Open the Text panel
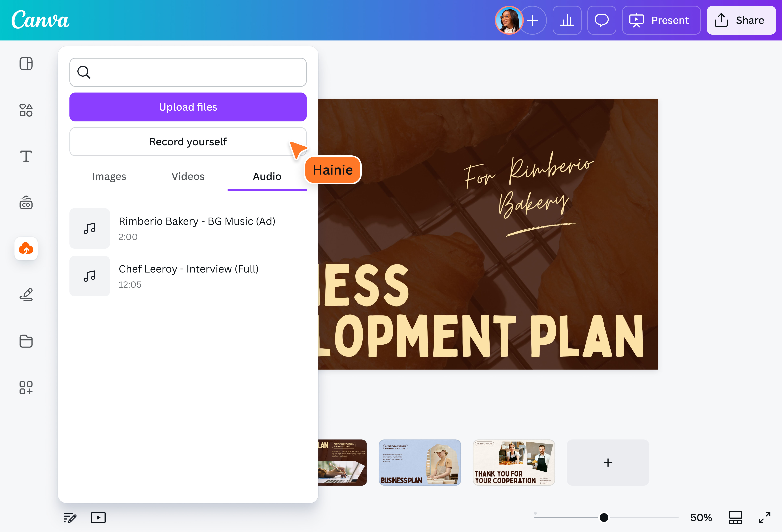 [x=26, y=156]
